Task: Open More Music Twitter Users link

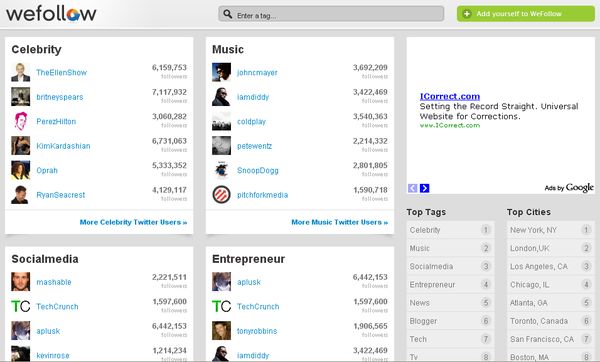Action: click(339, 222)
